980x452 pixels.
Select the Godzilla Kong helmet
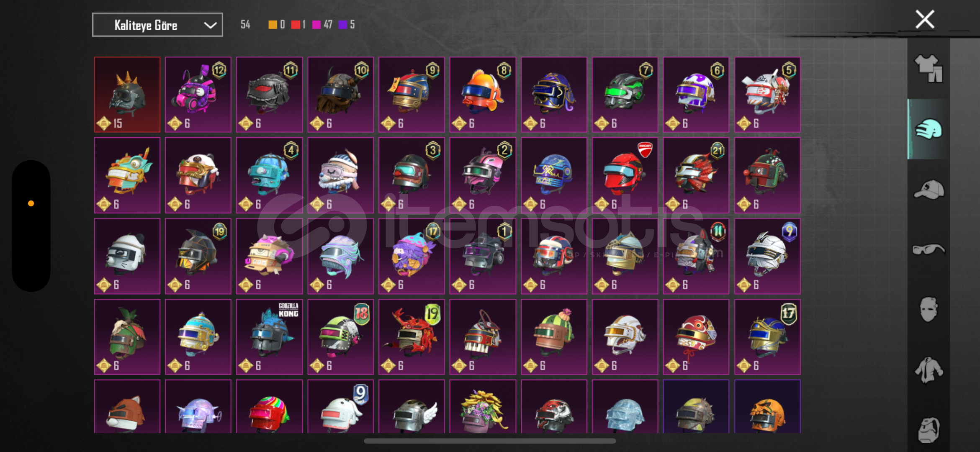[x=269, y=337]
